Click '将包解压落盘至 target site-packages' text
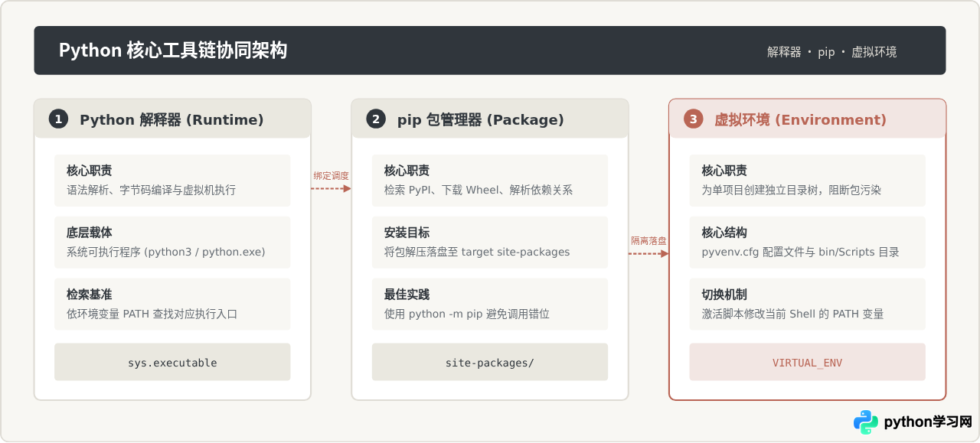This screenshot has height=443, width=980. (x=477, y=252)
